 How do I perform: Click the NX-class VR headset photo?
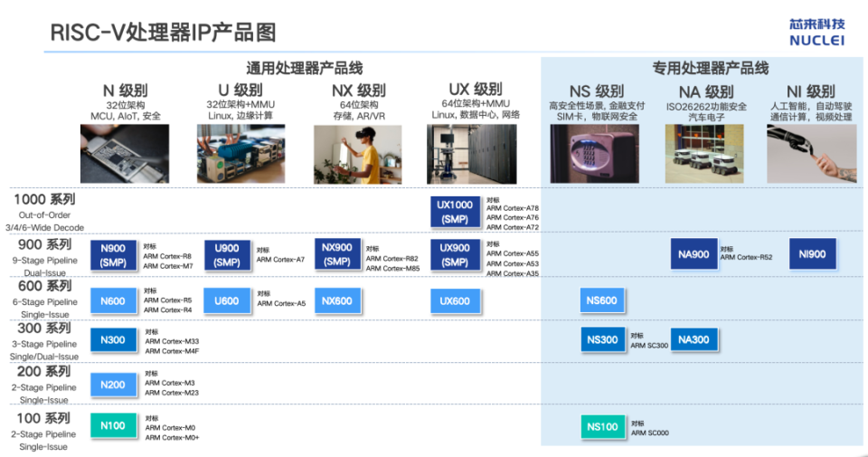click(358, 155)
